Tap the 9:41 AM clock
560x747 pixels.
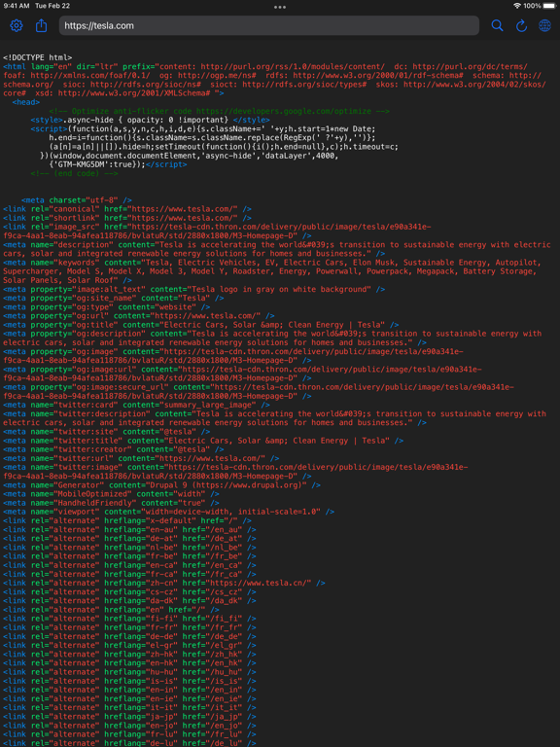[17, 6]
